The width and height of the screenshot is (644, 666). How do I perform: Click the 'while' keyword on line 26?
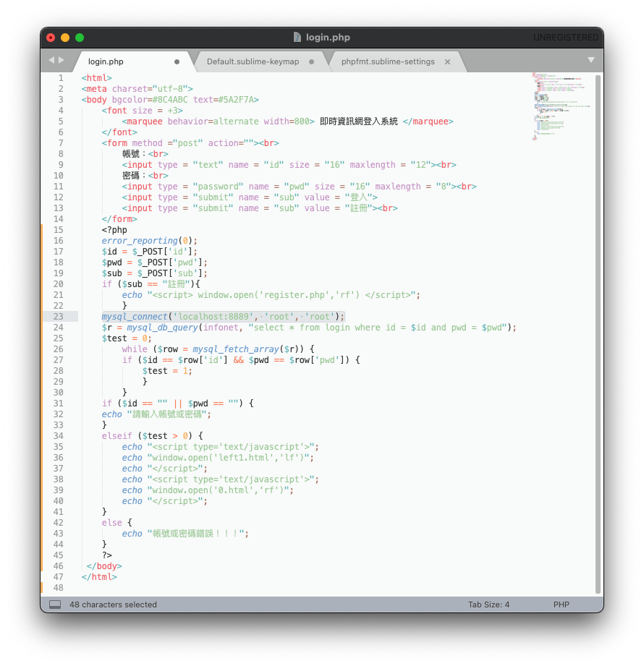[x=135, y=349]
